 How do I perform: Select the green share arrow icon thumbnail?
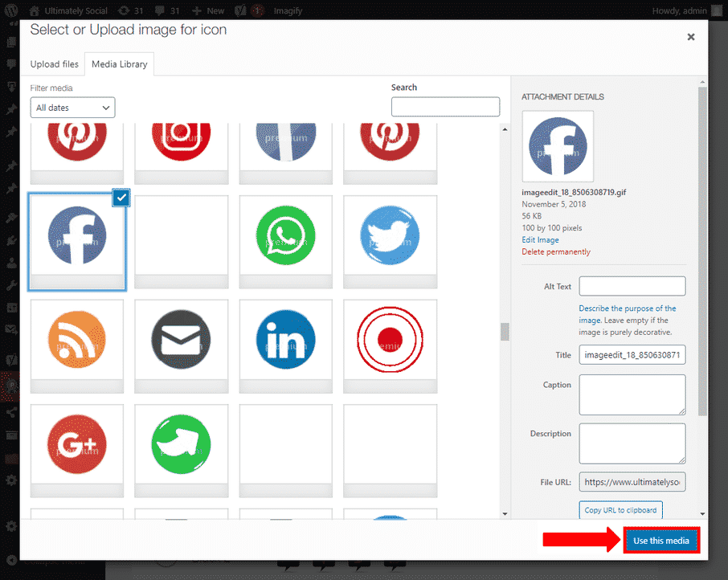[x=181, y=451]
